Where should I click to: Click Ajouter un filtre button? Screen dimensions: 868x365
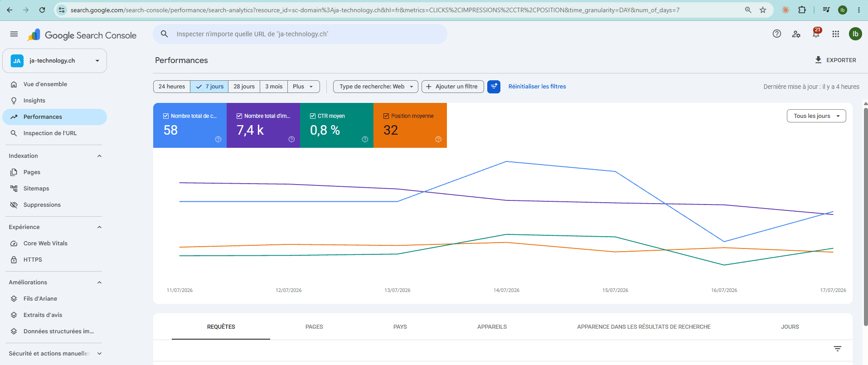coord(453,87)
